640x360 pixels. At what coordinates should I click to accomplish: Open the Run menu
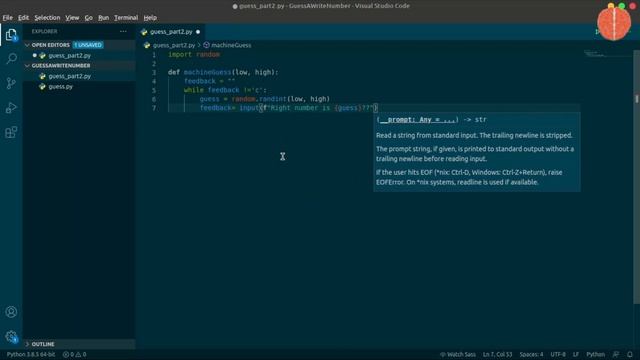(103, 18)
